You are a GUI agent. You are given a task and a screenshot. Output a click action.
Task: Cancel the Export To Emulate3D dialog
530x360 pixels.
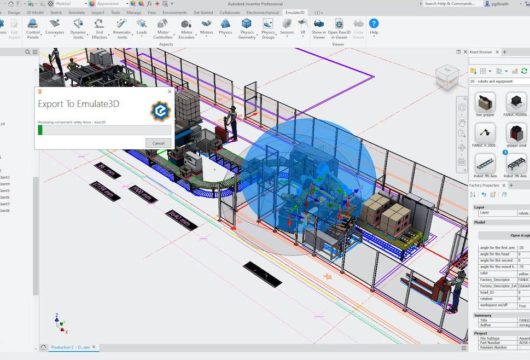(x=158, y=143)
